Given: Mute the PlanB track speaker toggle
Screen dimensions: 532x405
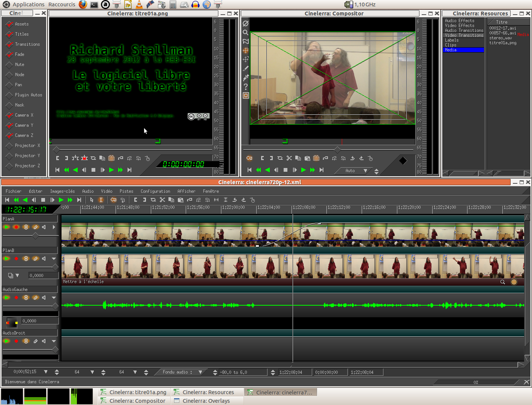Looking at the screenshot, I should [x=44, y=258].
